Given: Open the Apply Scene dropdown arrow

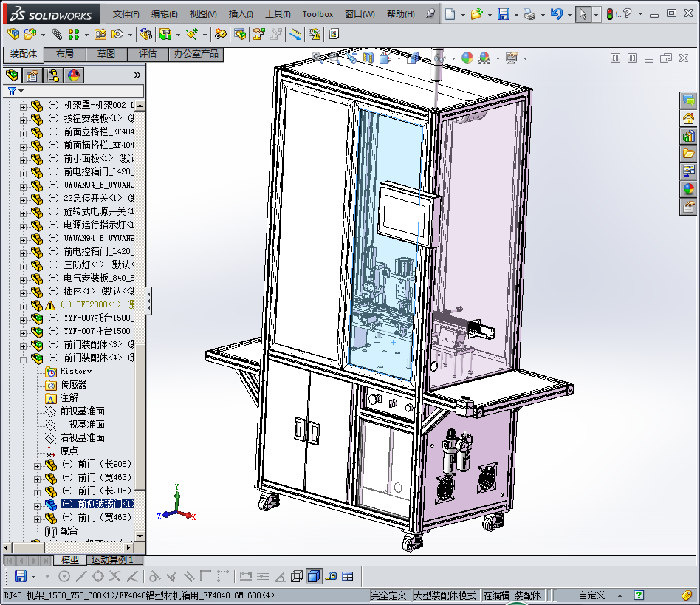Looking at the screenshot, I should tap(498, 58).
